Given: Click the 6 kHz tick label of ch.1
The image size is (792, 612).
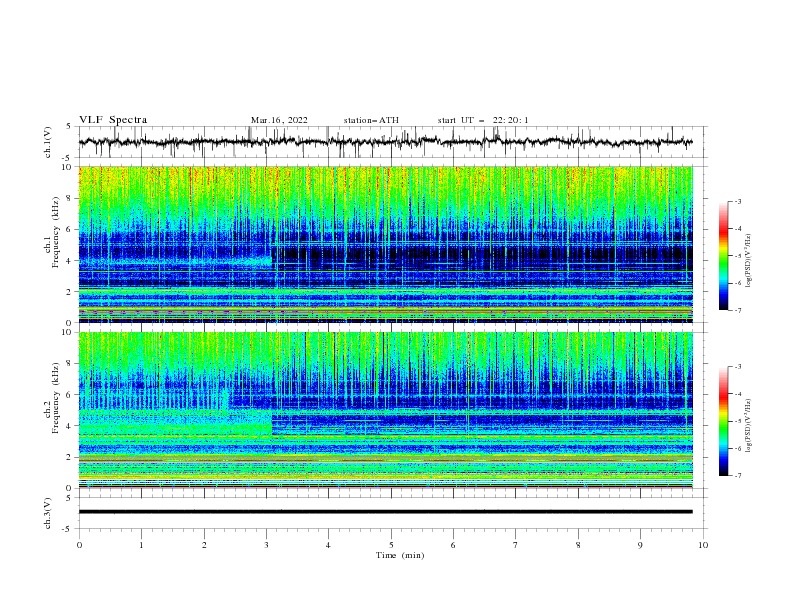Looking at the screenshot, I should pos(71,229).
